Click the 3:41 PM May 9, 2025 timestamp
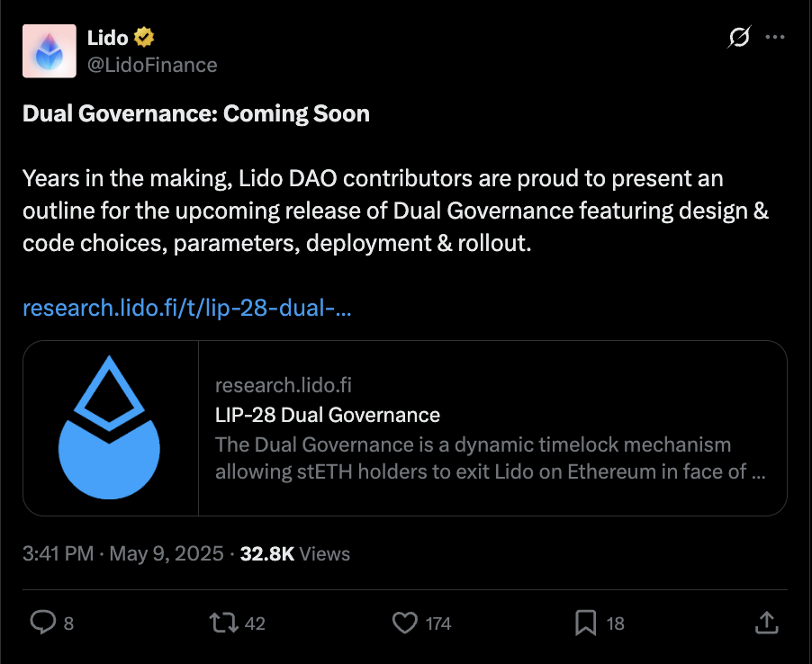812x664 pixels. pos(122,553)
